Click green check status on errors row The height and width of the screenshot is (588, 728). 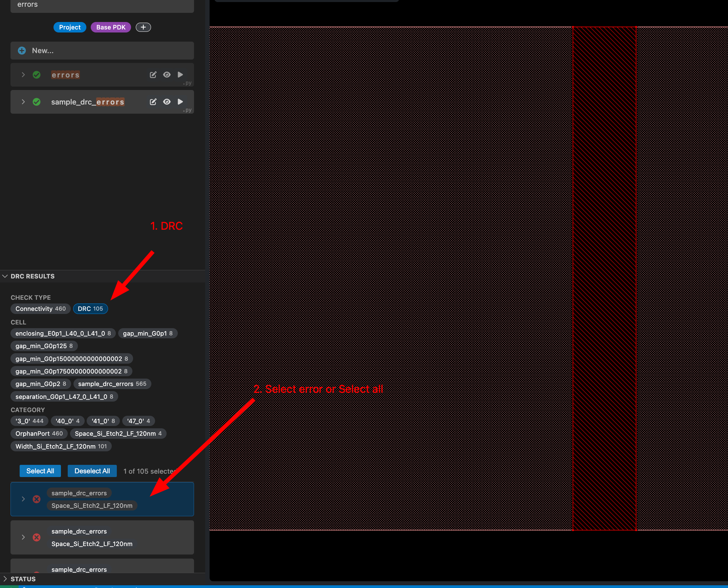click(x=37, y=74)
